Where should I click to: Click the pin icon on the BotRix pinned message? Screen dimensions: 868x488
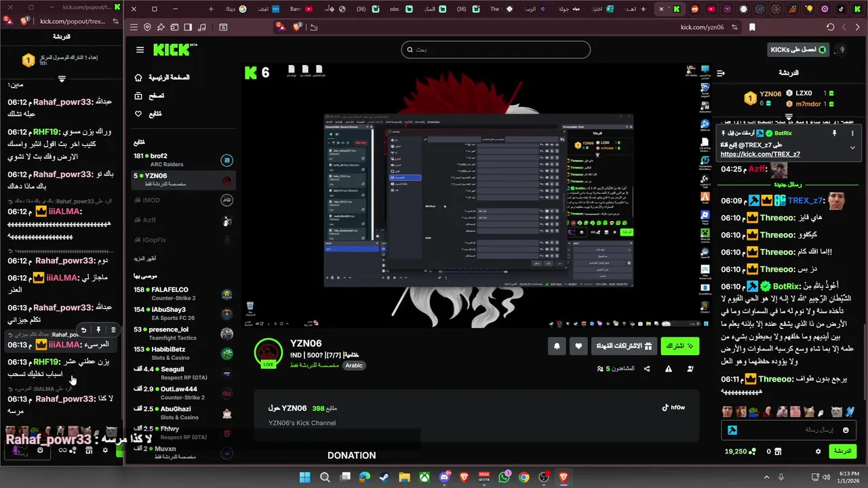(x=834, y=134)
